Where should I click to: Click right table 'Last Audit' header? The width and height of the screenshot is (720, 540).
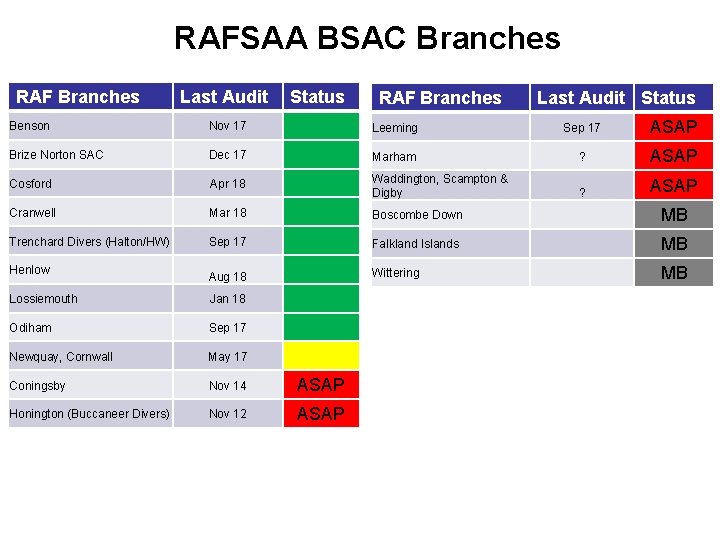pyautogui.click(x=582, y=97)
